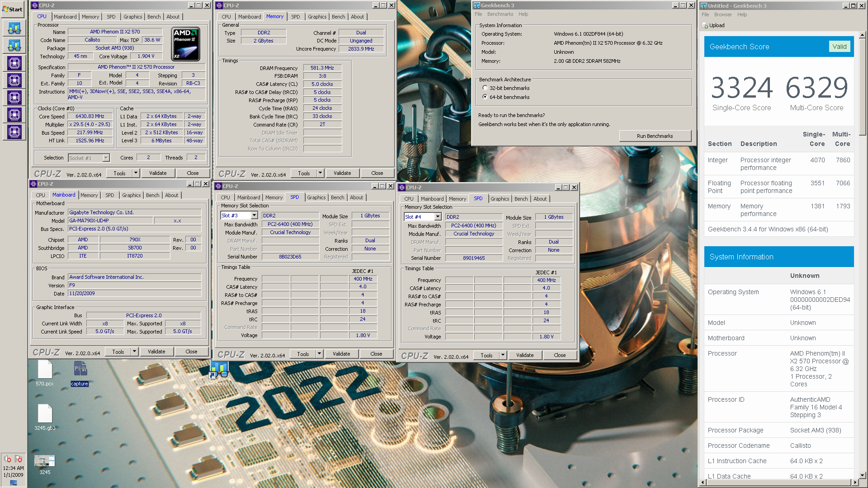This screenshot has height=488, width=868.
Task: Click the muted volume speaker tray icon
Action: point(8,459)
